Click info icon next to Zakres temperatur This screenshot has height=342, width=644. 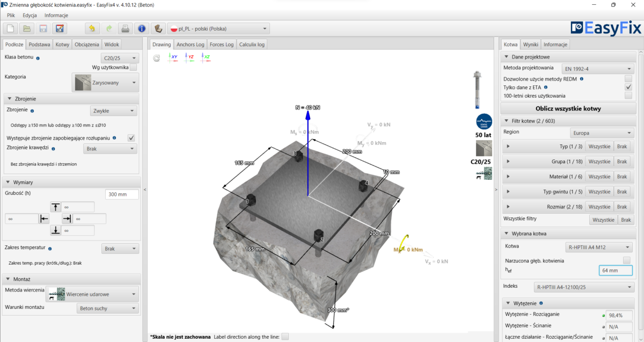50,249
